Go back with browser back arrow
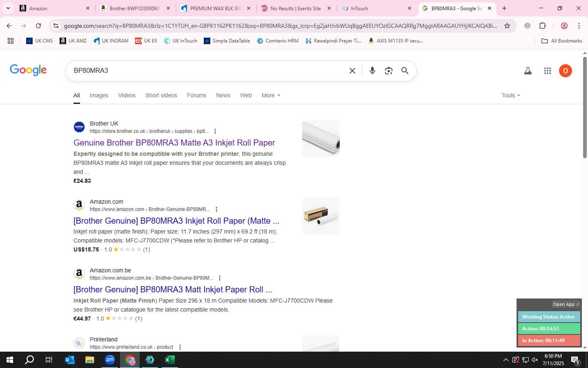The width and height of the screenshot is (588, 368). click(x=9, y=26)
